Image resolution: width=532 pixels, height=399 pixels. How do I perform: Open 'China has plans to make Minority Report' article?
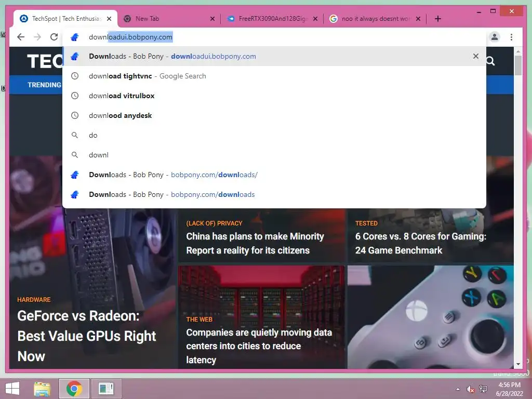(x=255, y=243)
